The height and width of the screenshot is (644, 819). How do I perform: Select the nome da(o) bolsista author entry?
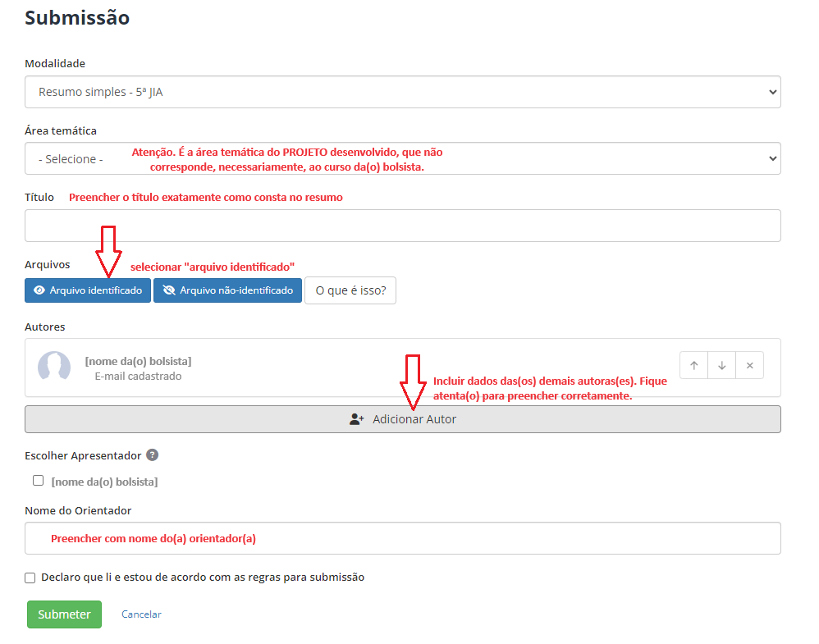138,362
